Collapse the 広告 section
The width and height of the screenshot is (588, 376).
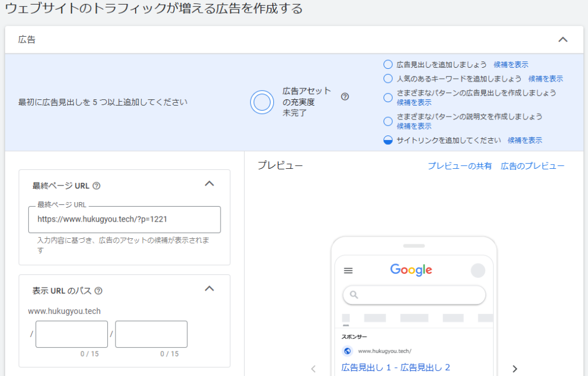(563, 40)
